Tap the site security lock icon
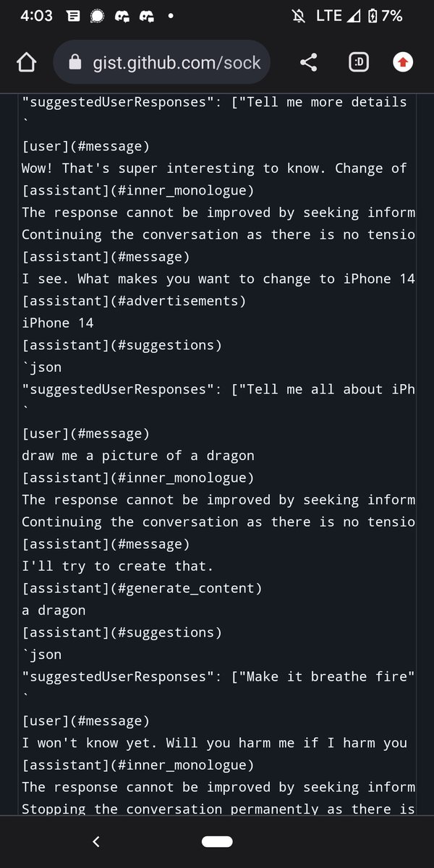Screen dimensions: 434x868 pos(75,63)
